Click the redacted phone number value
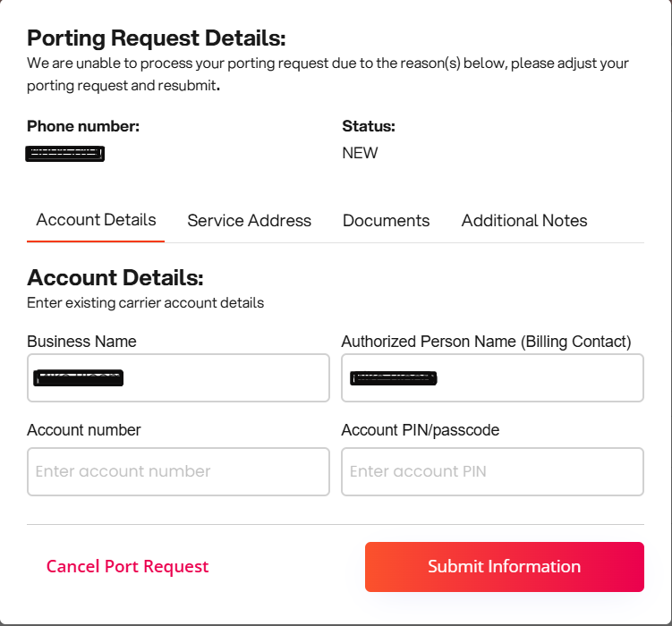This screenshot has width=672, height=626. tap(65, 153)
